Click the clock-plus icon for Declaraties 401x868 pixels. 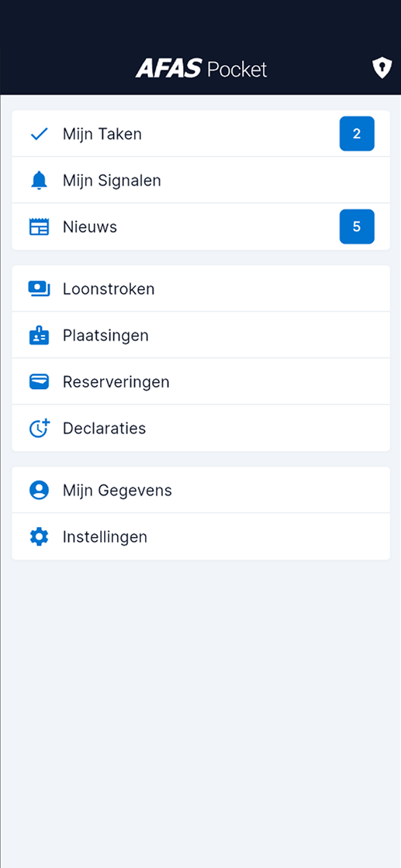point(39,429)
